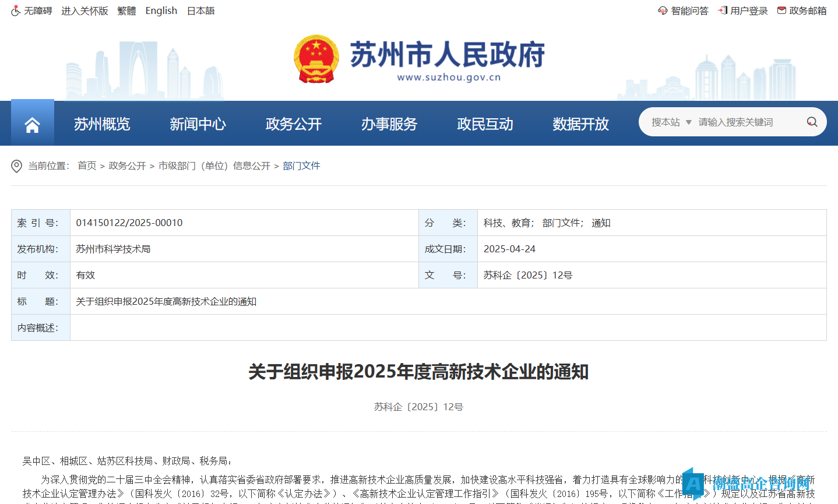Screen dimensions: 838x504
Task: Open the 办事服务 navigation menu
Action: (x=389, y=124)
